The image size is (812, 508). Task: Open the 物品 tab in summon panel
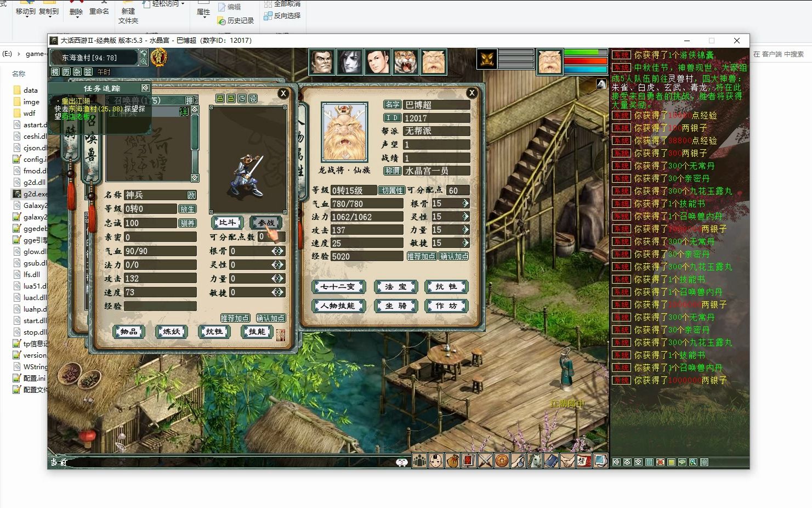coord(129,332)
